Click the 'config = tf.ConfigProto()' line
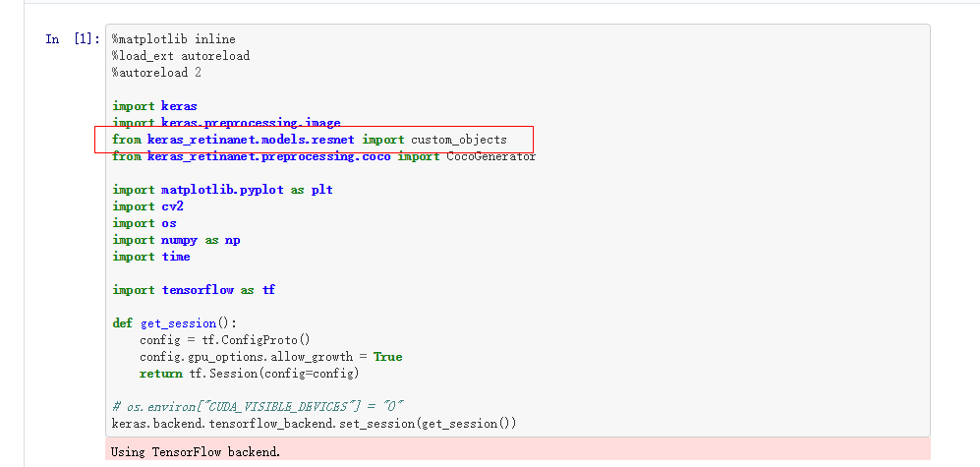 [x=225, y=340]
